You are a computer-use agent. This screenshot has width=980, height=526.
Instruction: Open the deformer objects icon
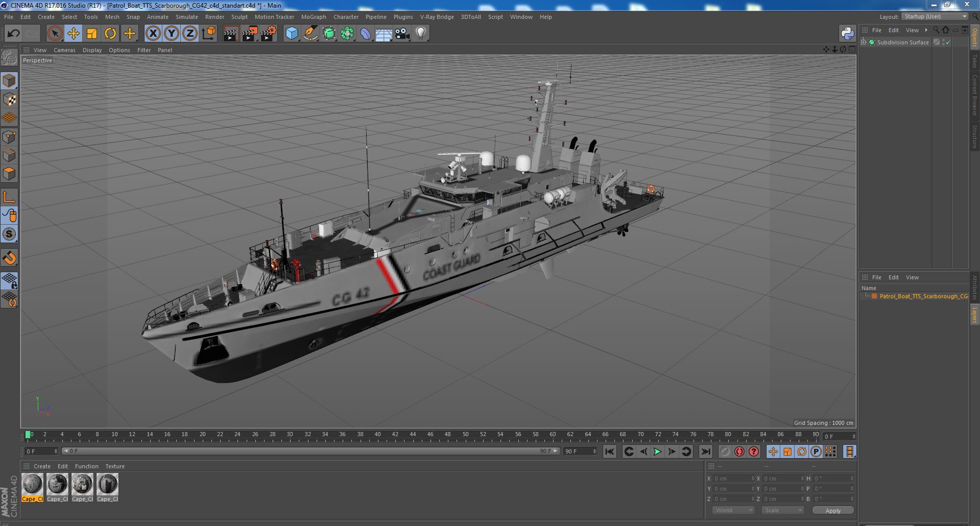click(366, 34)
